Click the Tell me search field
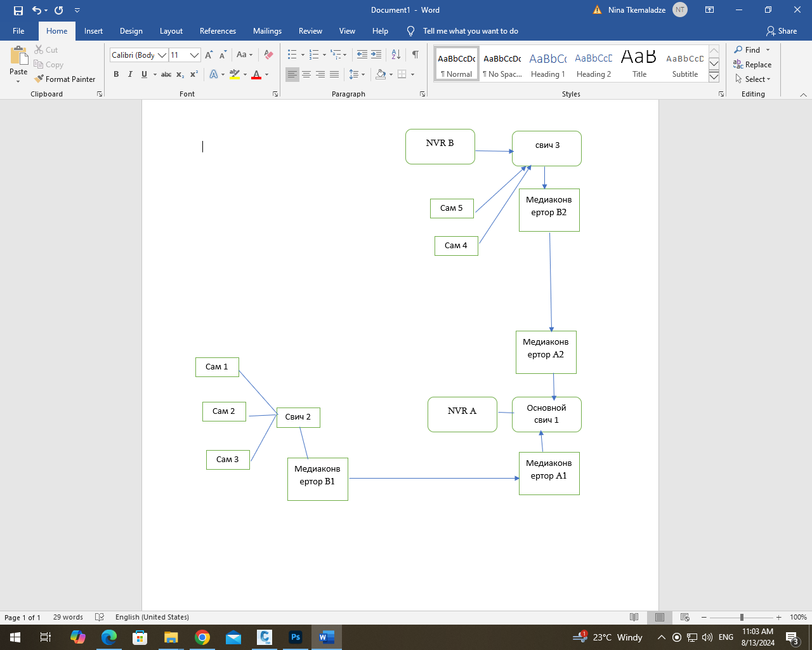 (x=470, y=31)
